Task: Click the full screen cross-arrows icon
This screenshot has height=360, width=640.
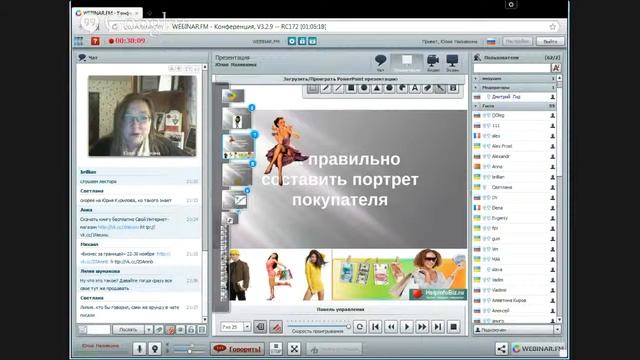Action: point(294,349)
